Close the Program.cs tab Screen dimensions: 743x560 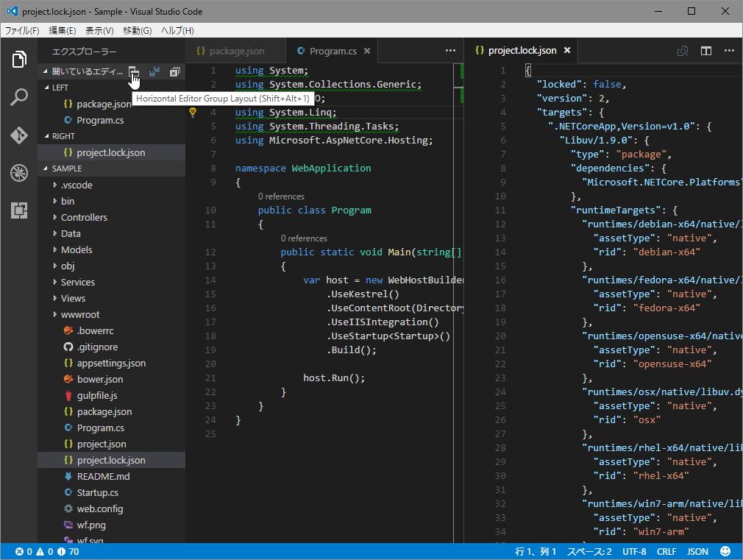tap(368, 51)
